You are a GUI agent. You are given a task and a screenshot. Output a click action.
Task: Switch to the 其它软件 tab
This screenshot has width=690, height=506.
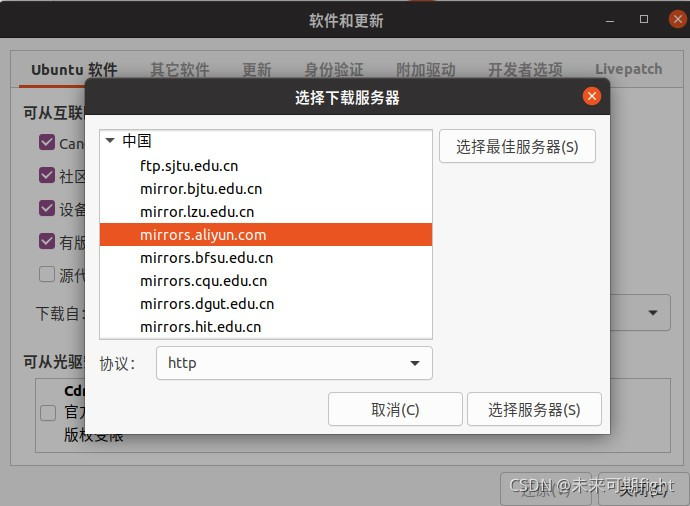(x=180, y=70)
